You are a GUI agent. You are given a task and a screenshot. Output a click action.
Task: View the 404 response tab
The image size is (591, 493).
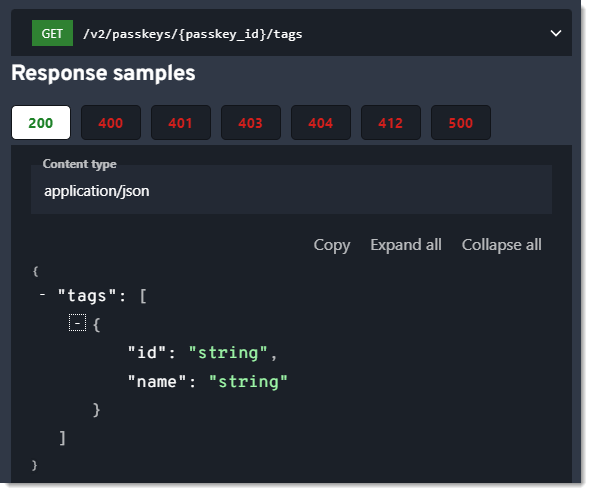321,123
